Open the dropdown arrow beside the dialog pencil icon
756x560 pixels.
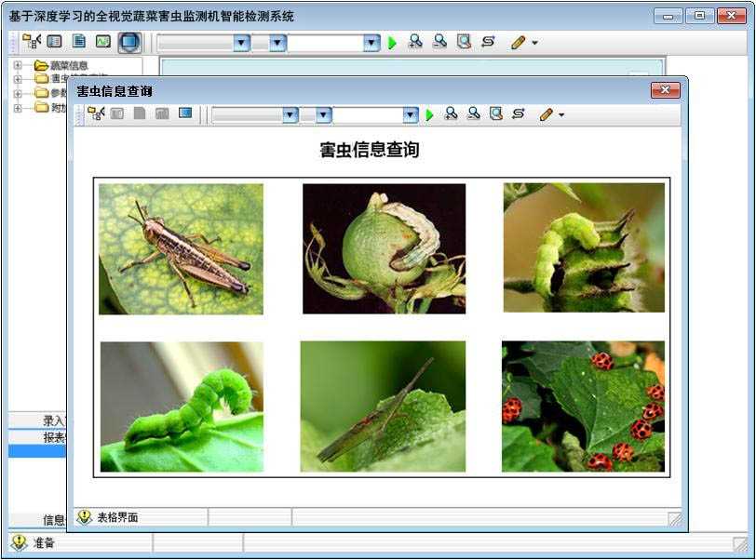(561, 115)
